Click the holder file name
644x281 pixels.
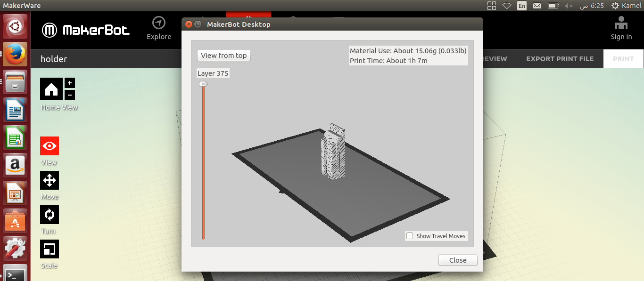54,59
